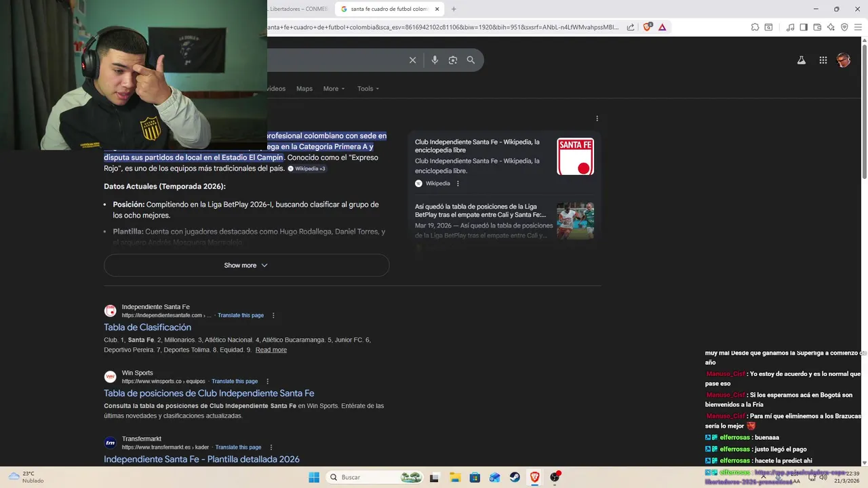Submit search using magnifier icon

click(x=471, y=60)
